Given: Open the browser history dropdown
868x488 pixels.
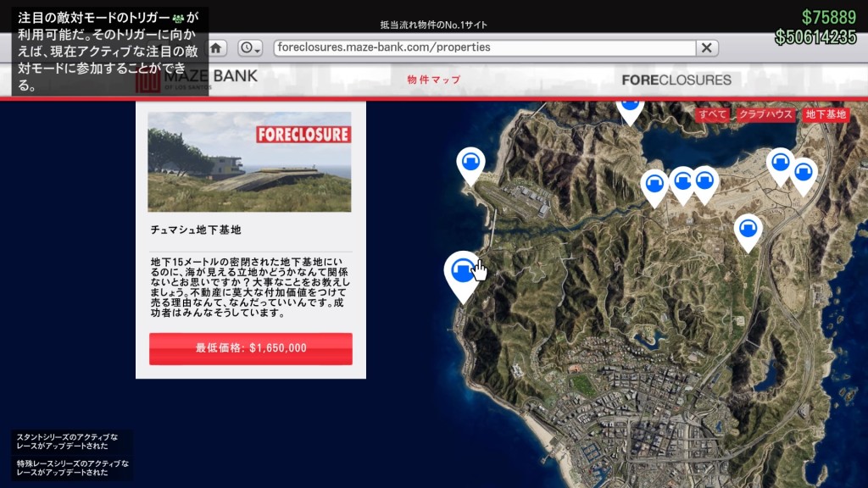Looking at the screenshot, I should (x=250, y=47).
